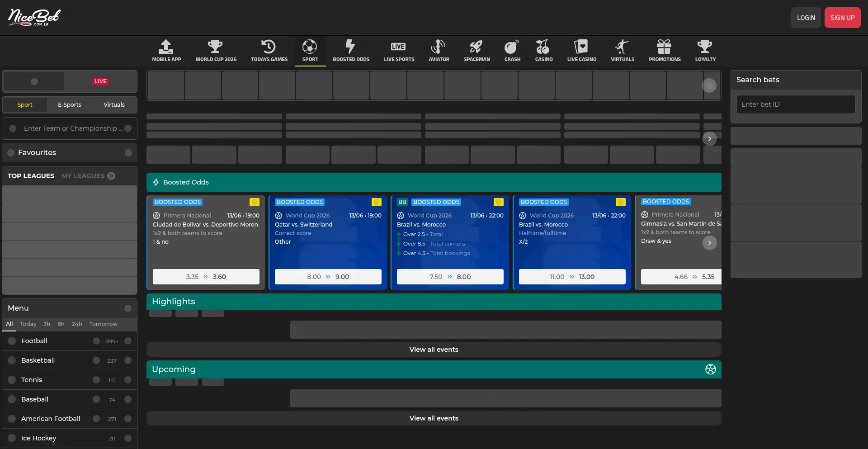The image size is (868, 449).
Task: Open the Casino cherries icon
Action: (543, 47)
